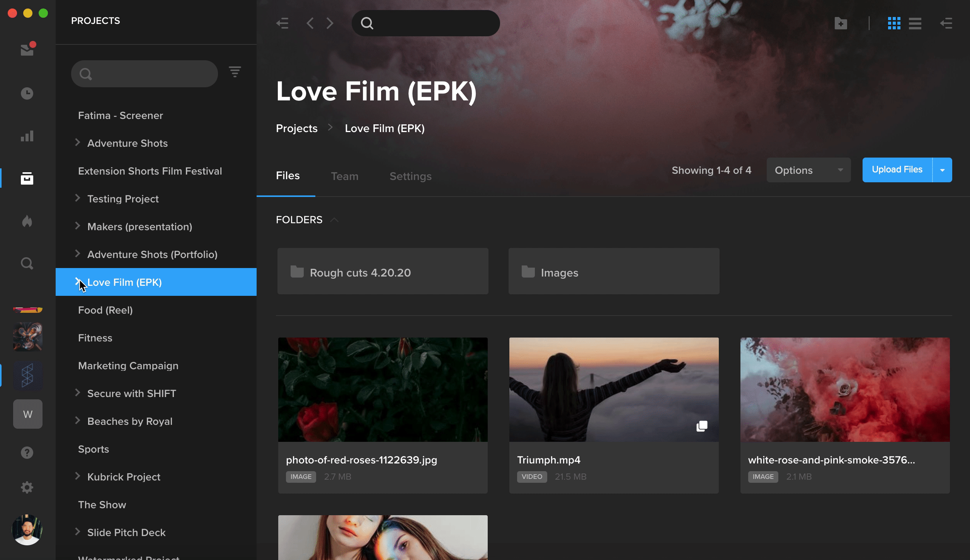Open the help question mark icon
The image size is (970, 560).
[x=27, y=453]
